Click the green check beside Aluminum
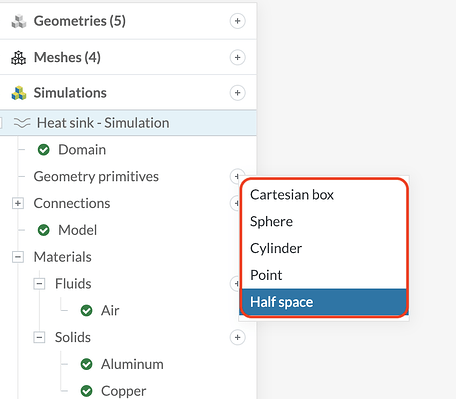 (87, 364)
